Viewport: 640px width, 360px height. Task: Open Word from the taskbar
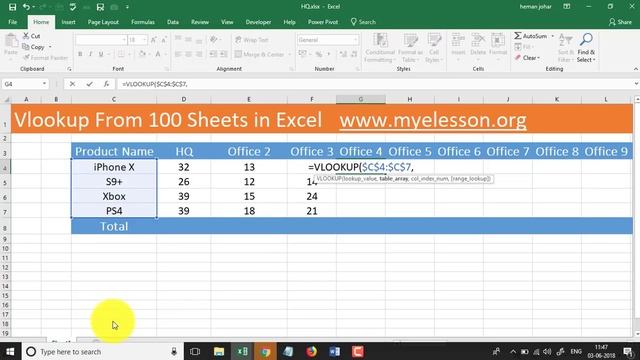[335, 351]
